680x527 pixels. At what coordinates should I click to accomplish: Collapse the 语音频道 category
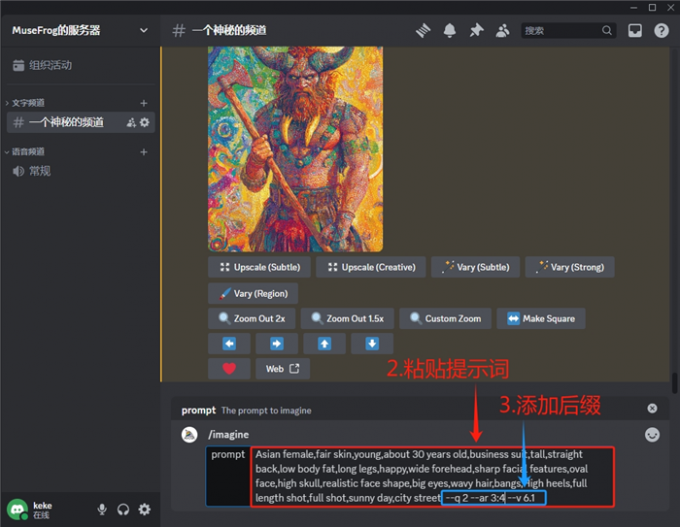(25, 152)
